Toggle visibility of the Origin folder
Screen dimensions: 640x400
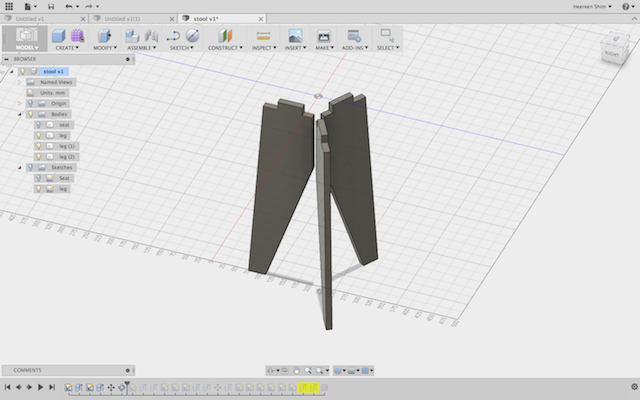[31, 103]
